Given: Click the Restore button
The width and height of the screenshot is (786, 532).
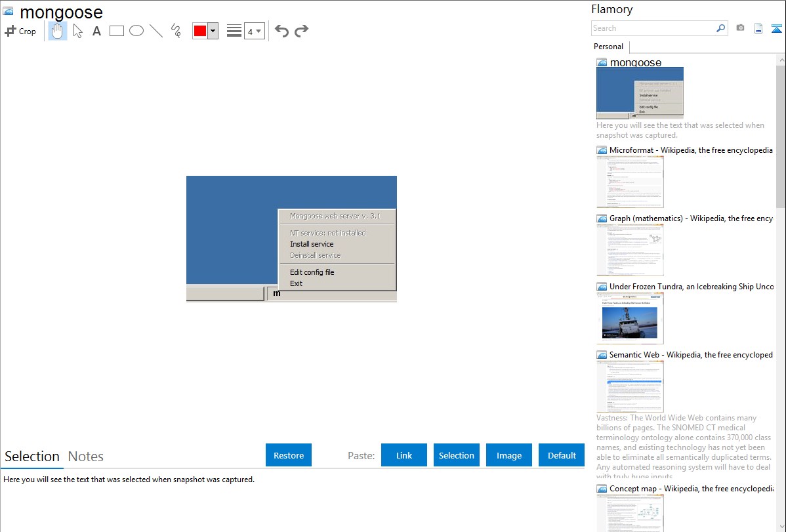Looking at the screenshot, I should click(289, 455).
